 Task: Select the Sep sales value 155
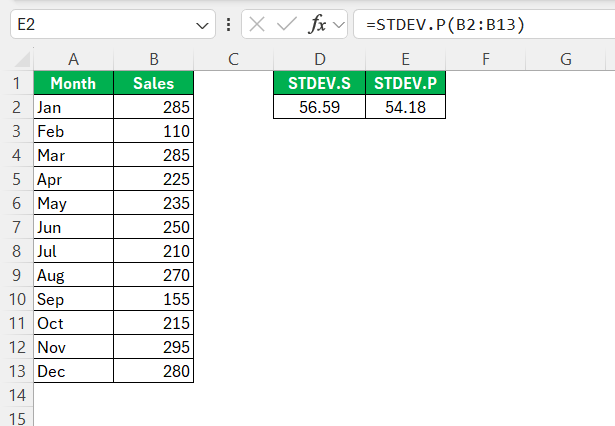click(x=153, y=299)
